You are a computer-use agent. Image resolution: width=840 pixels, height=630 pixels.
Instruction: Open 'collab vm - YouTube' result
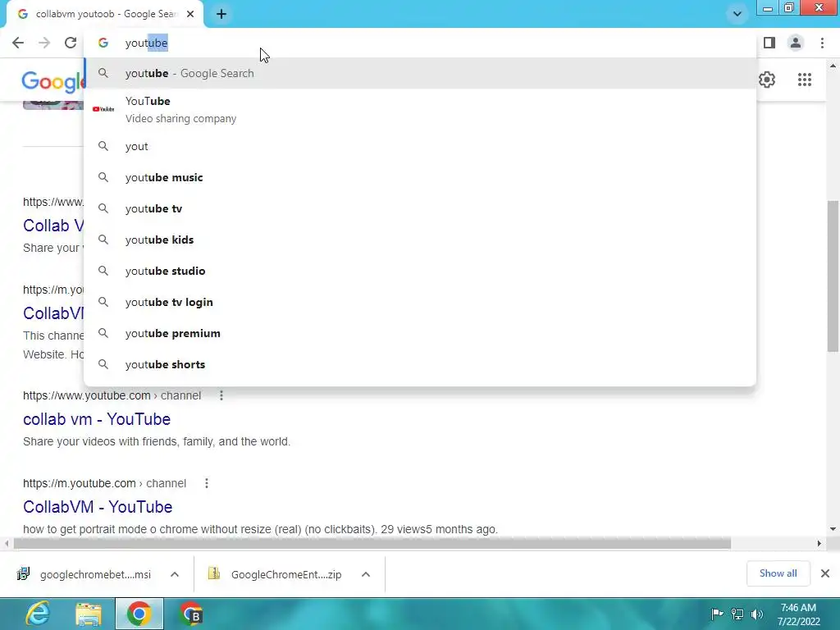click(97, 419)
